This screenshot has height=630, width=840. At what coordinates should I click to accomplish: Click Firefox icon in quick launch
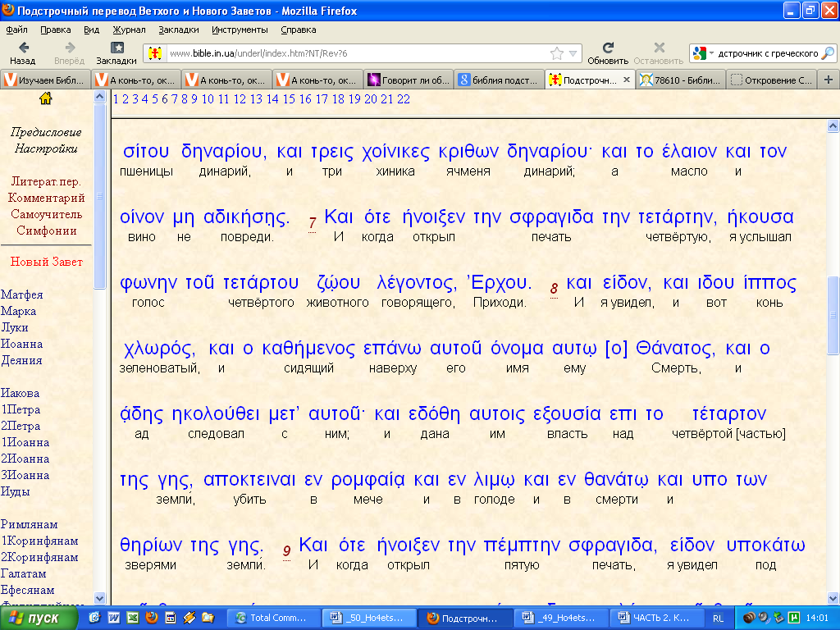tap(152, 618)
